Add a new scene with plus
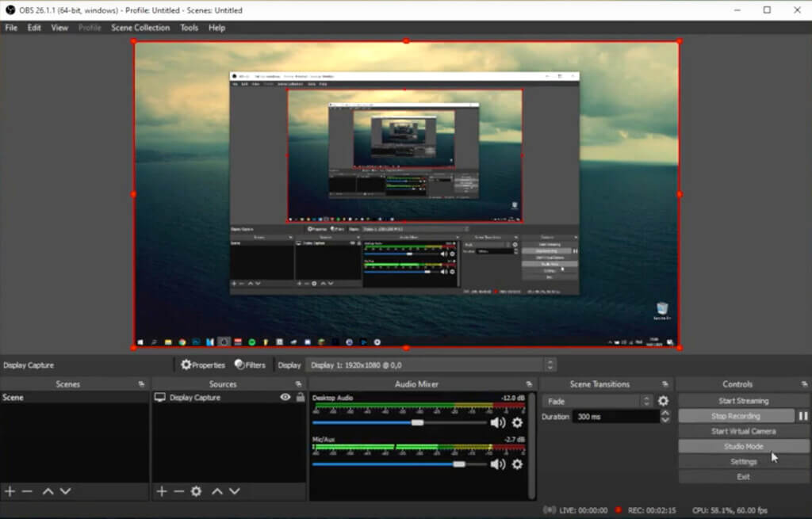The width and height of the screenshot is (812, 519). click(x=10, y=491)
